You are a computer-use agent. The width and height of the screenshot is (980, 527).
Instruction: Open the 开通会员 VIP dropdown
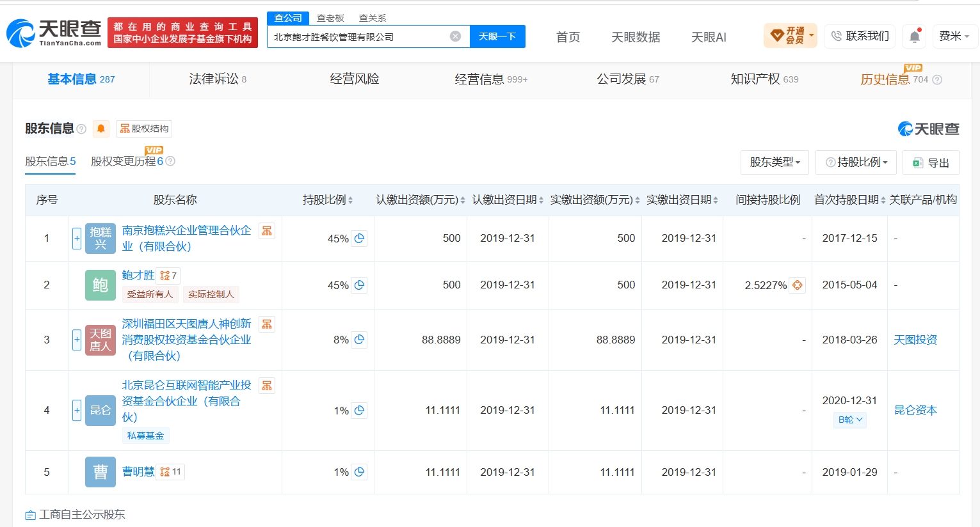(791, 36)
